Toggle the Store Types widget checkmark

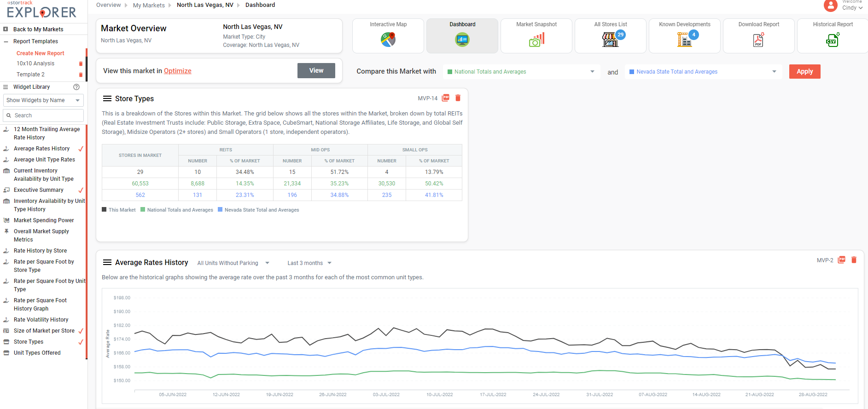81,342
